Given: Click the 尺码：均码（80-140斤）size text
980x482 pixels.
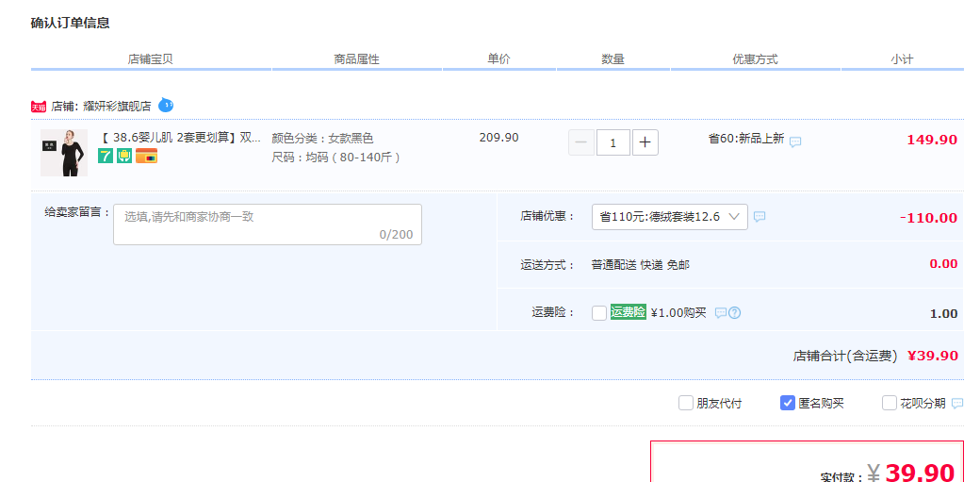Looking at the screenshot, I should pos(336,158).
